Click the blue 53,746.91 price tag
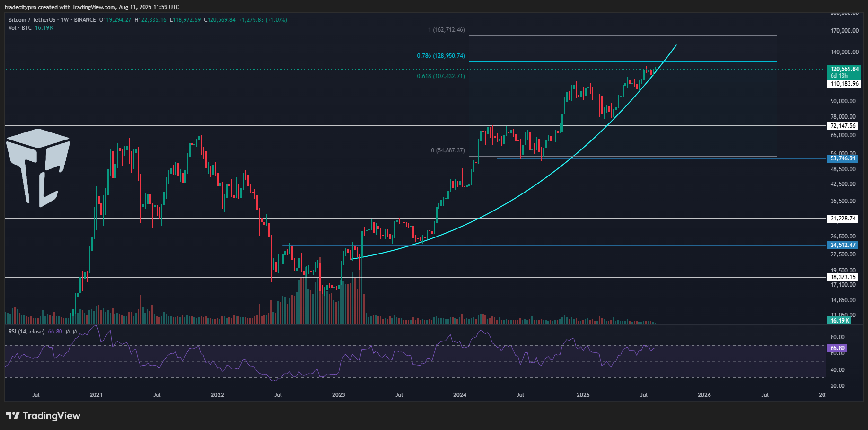The image size is (868, 430). click(842, 158)
